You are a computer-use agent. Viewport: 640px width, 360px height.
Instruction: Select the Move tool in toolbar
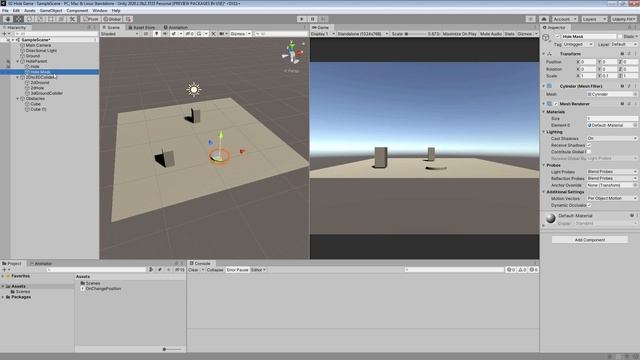(19, 19)
